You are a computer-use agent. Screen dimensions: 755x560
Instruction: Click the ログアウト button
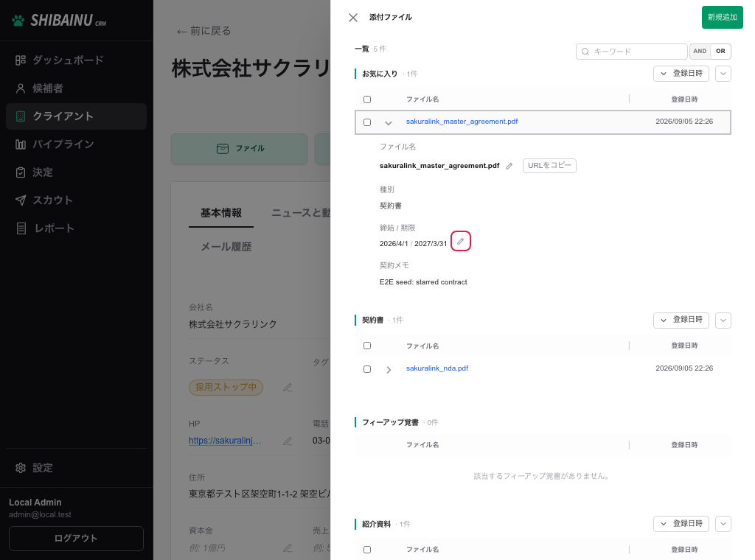coord(76,539)
